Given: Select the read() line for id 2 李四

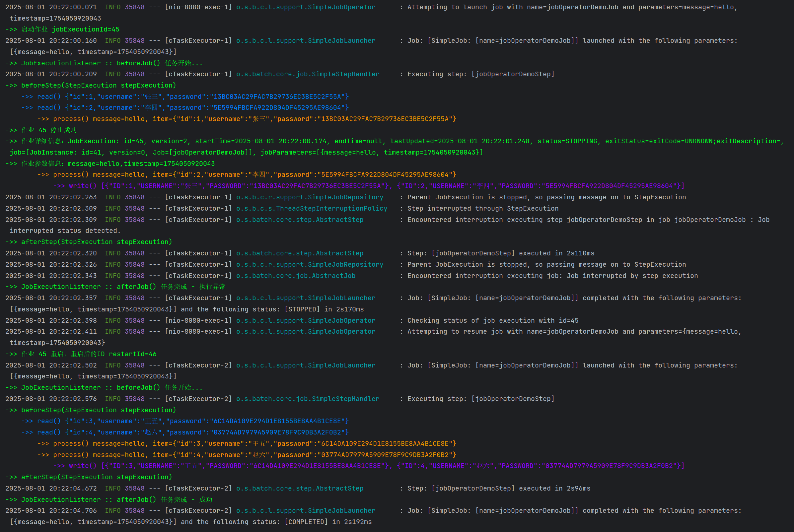Looking at the screenshot, I should tap(185, 108).
